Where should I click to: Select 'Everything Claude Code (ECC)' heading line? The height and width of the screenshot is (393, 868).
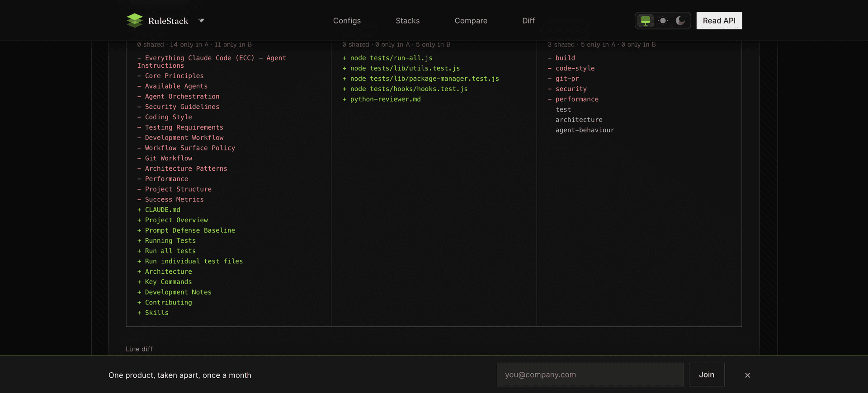coord(212,62)
